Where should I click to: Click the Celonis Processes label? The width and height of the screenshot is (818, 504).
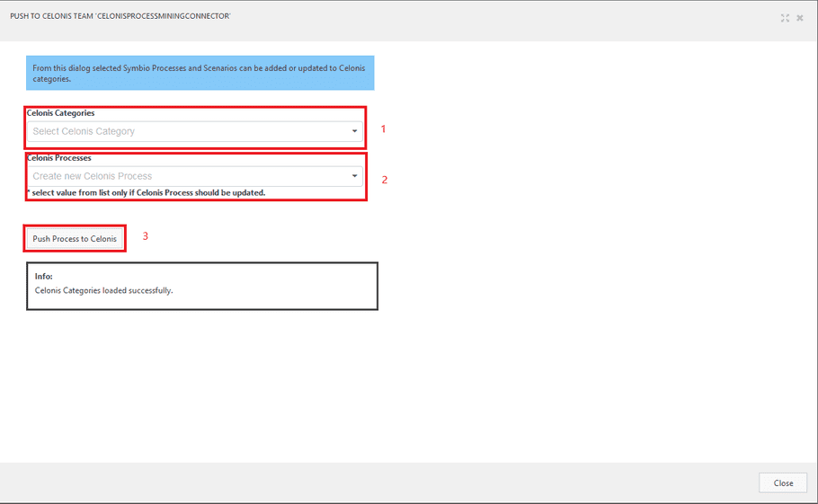tap(59, 158)
